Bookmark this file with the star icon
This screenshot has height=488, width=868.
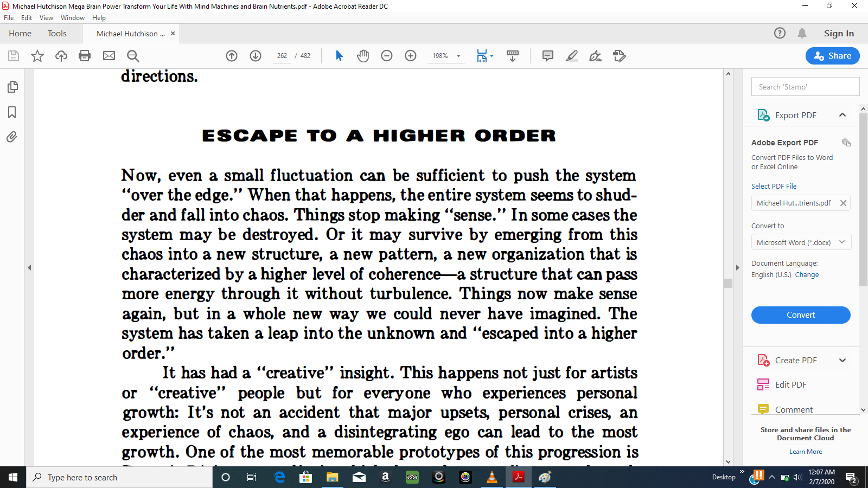[x=37, y=56]
